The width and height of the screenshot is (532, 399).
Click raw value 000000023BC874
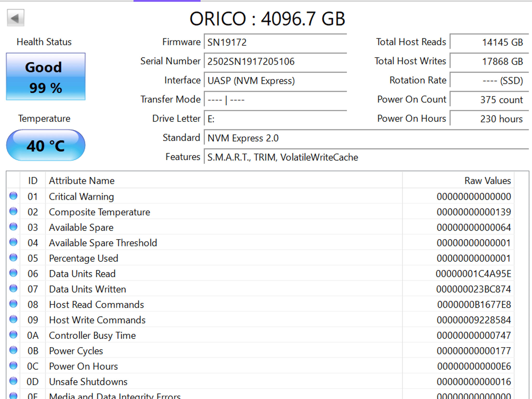tap(474, 289)
